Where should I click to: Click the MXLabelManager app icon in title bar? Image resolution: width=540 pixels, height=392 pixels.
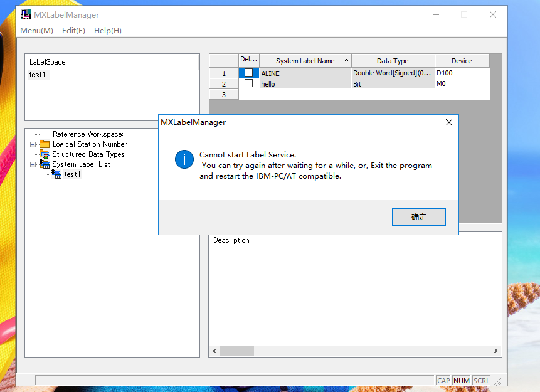(x=26, y=14)
